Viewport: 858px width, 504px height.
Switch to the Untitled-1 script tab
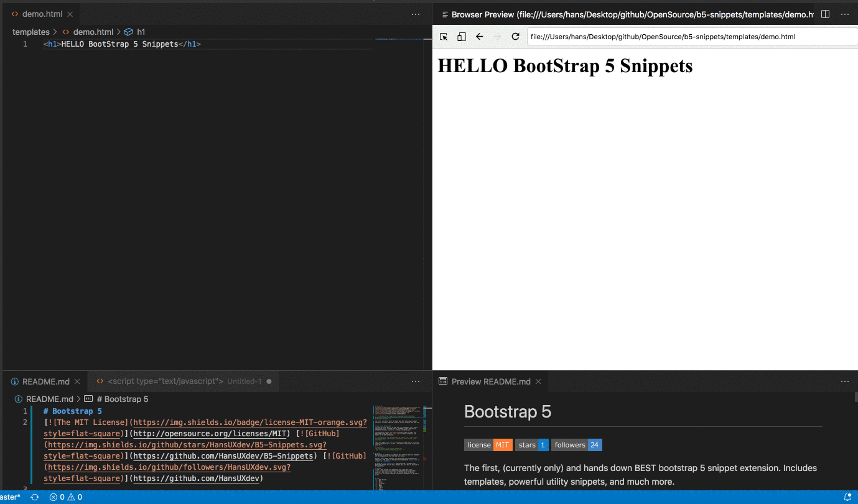click(x=184, y=381)
